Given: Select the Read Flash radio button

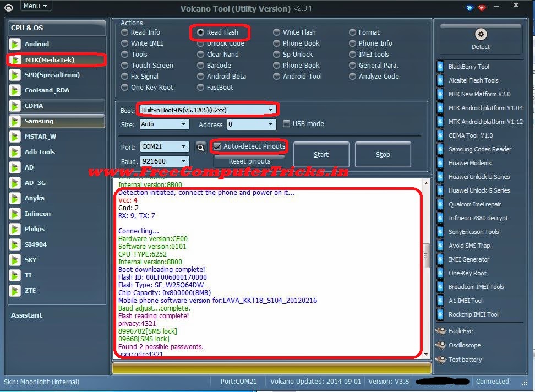Looking at the screenshot, I should [x=200, y=32].
